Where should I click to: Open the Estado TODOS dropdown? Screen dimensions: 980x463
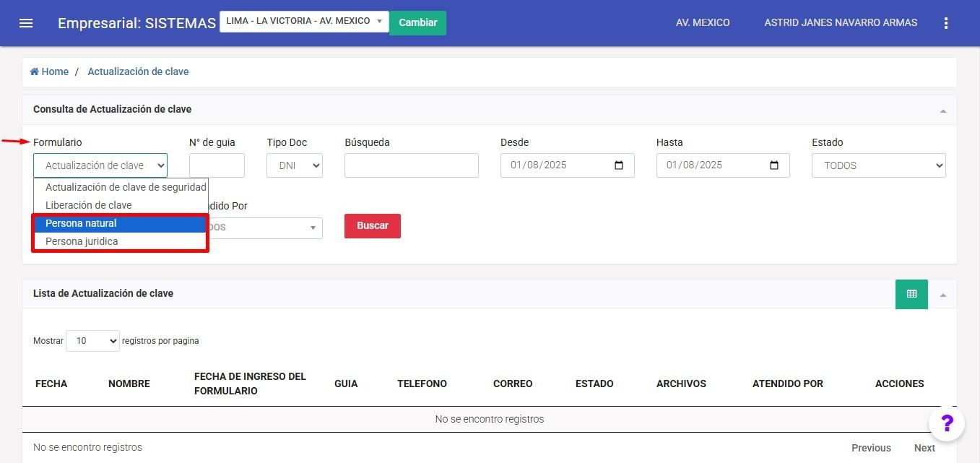tap(878, 165)
